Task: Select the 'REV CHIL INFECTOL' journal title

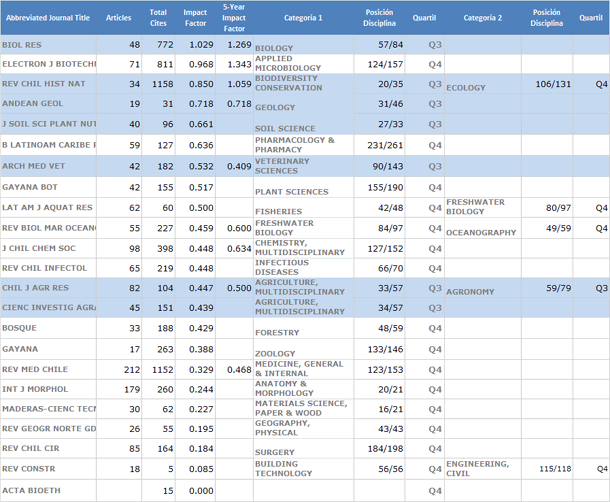Action: pos(45,268)
